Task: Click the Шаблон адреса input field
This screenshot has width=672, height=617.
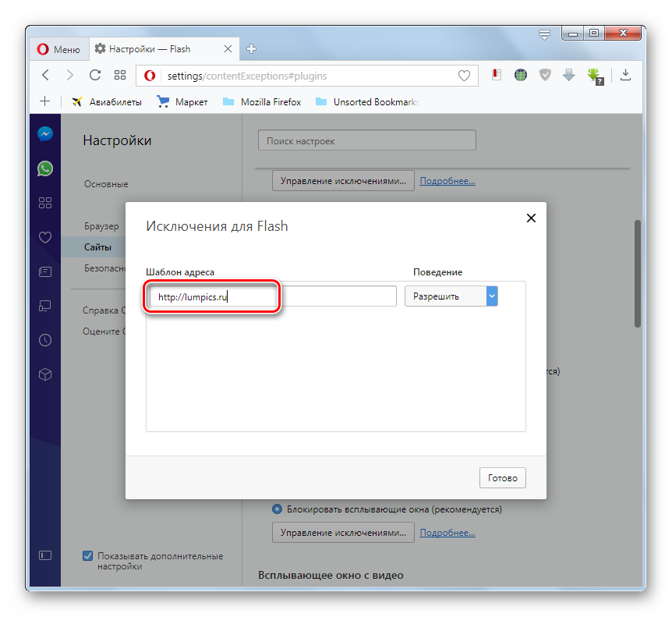Action: 273,296
